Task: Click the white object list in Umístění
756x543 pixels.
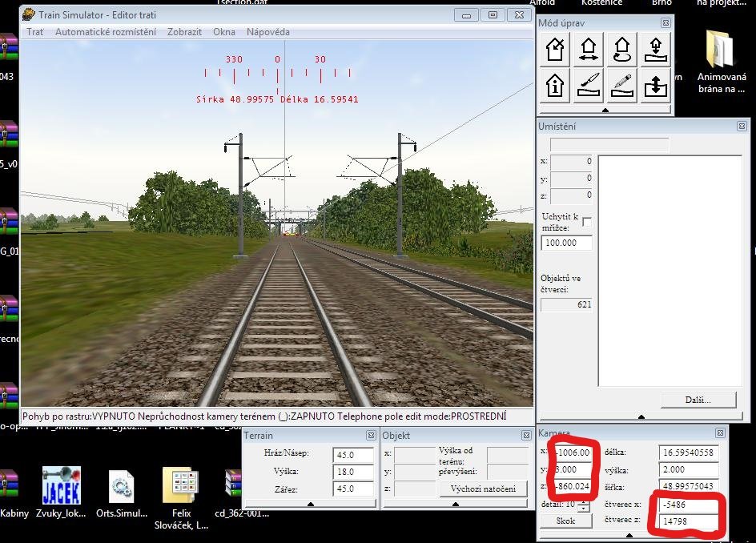Action: pos(670,271)
